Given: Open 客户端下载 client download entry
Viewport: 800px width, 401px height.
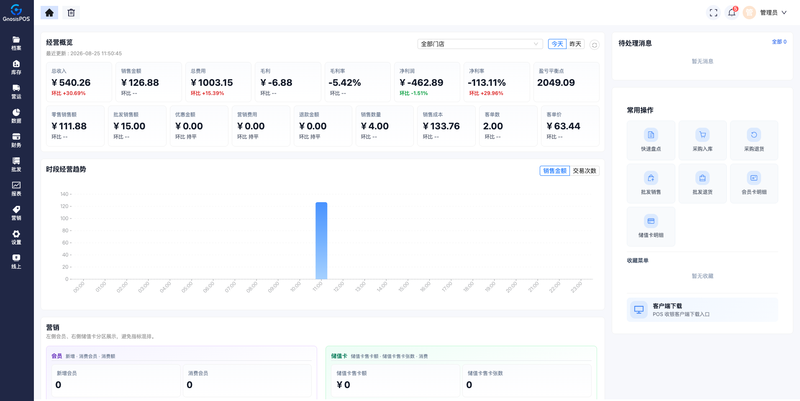Looking at the screenshot, I should click(703, 310).
